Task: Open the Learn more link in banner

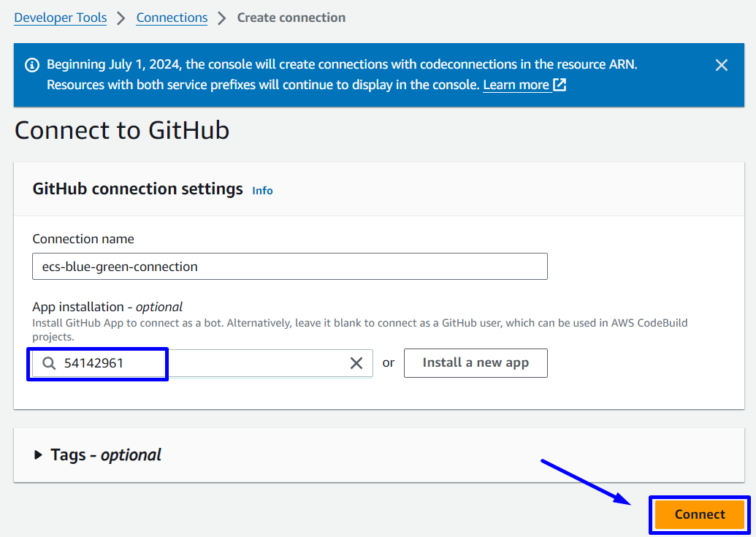Action: tap(516, 85)
